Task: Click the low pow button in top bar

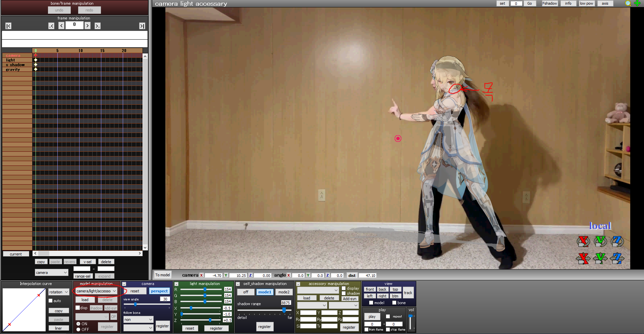Action: point(587,3)
